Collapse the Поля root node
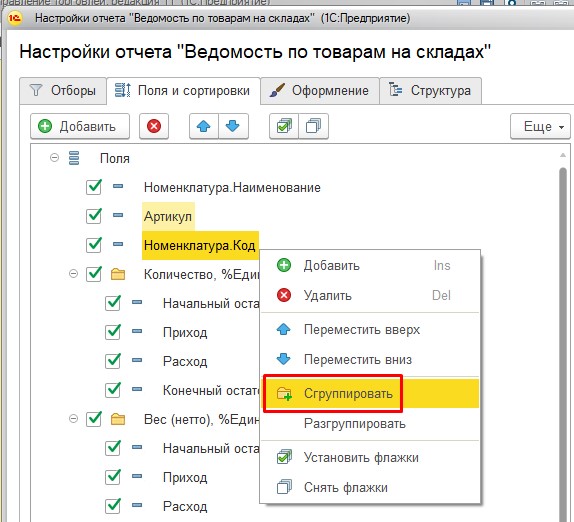 point(54,158)
